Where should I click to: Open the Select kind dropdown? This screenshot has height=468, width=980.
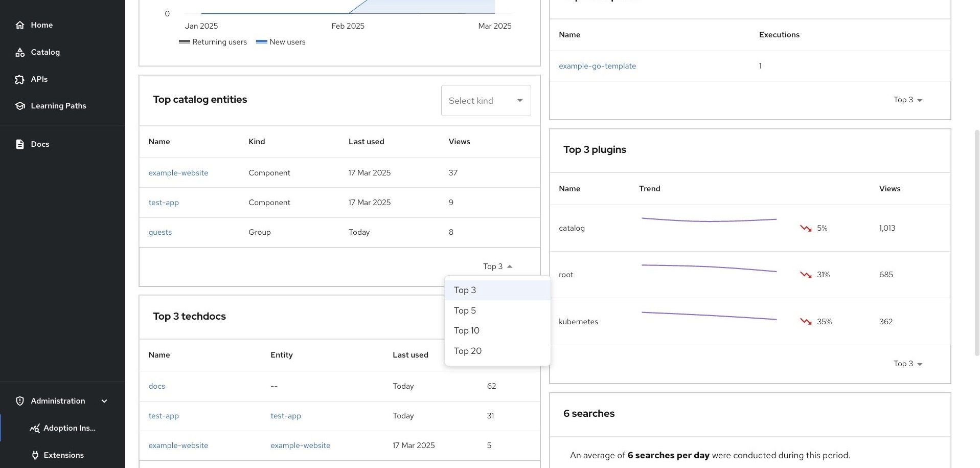click(485, 100)
